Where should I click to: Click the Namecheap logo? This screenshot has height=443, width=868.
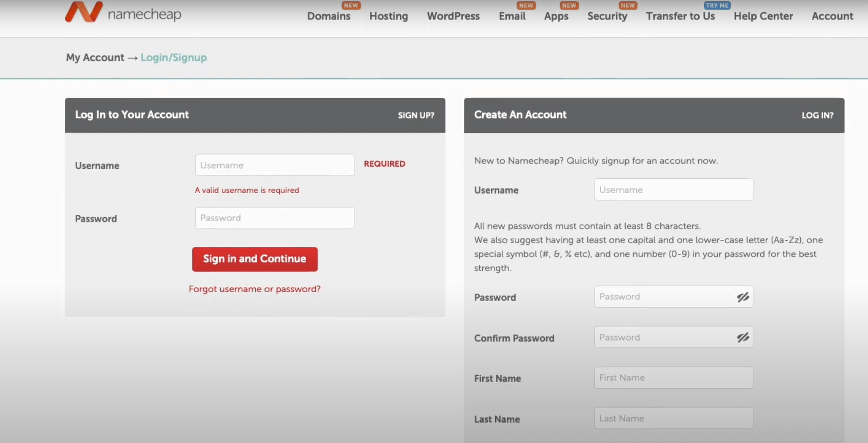click(123, 12)
